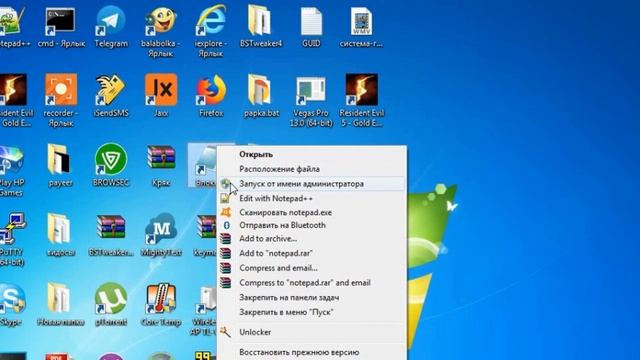This screenshot has width=640, height=360.
Task: Select the Core Temp desktop icon
Action: [161, 298]
